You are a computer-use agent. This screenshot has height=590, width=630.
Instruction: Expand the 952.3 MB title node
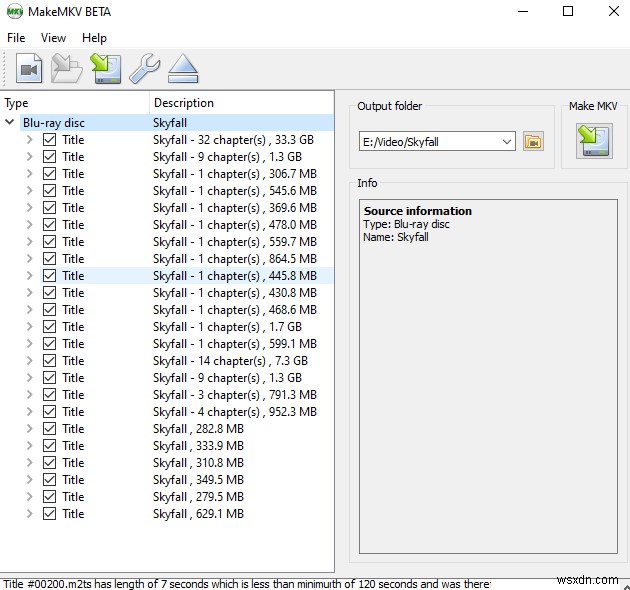click(29, 412)
